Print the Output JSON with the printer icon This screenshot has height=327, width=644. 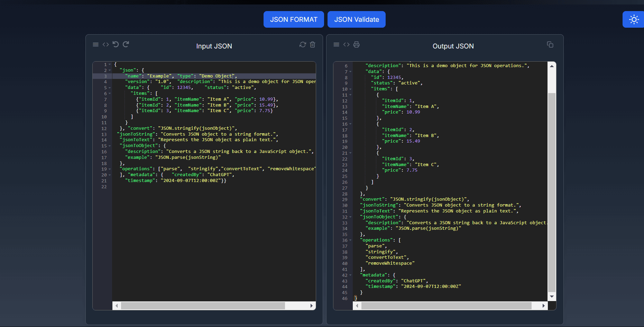click(x=357, y=44)
